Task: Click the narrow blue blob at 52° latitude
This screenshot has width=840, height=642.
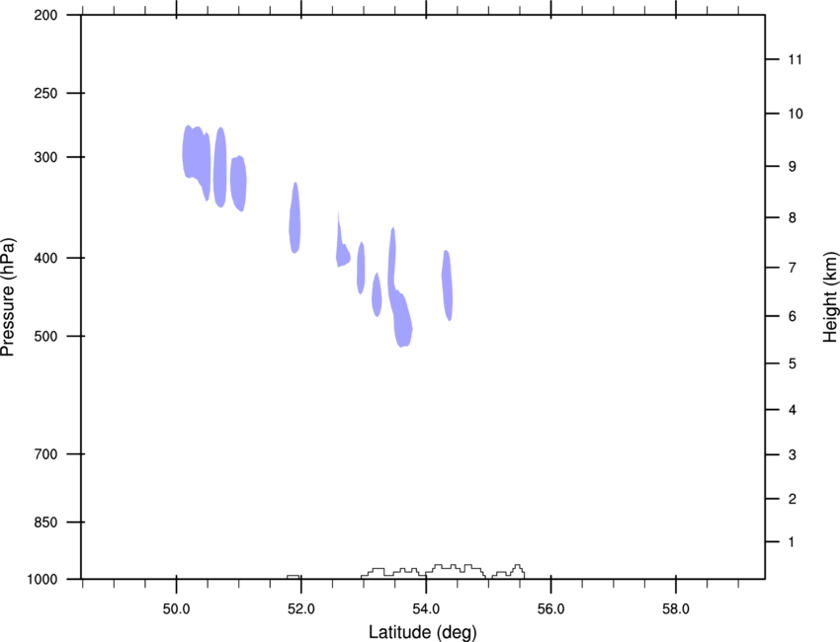Action: click(x=294, y=218)
